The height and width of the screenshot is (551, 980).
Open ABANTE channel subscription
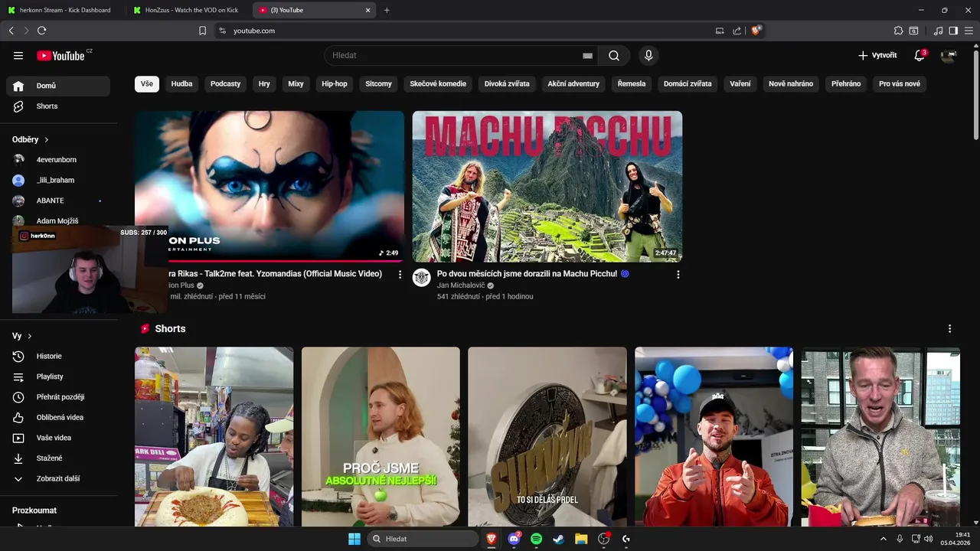pos(58,201)
